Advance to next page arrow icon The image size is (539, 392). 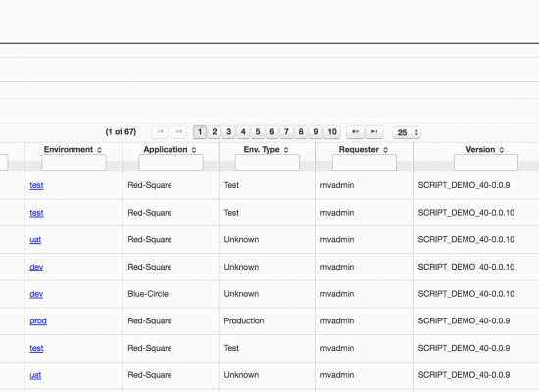[356, 132]
